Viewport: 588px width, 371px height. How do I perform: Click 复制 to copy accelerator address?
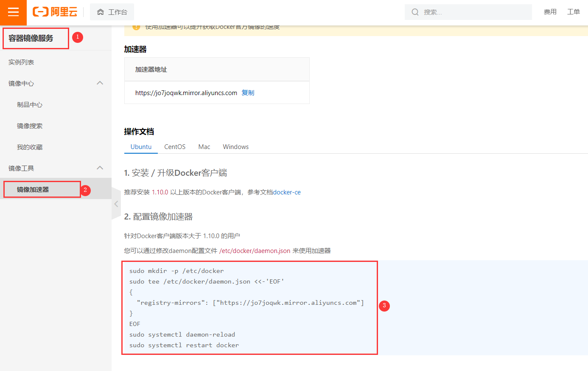click(248, 93)
